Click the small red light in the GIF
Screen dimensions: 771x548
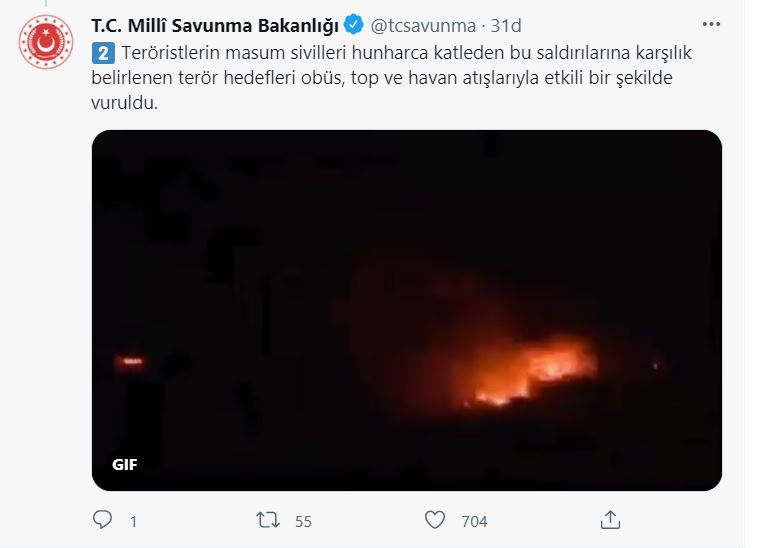(130, 362)
